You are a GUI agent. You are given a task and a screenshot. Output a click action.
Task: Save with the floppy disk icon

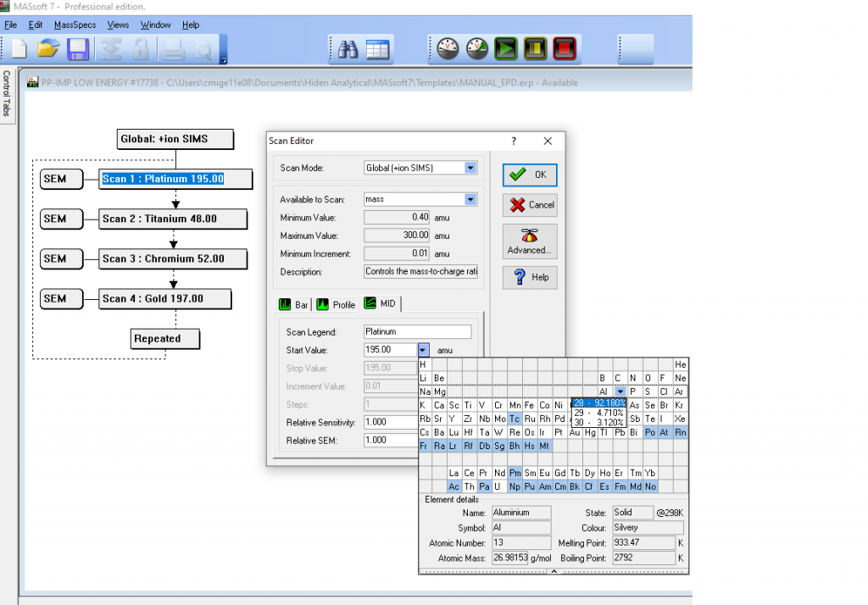click(x=78, y=49)
